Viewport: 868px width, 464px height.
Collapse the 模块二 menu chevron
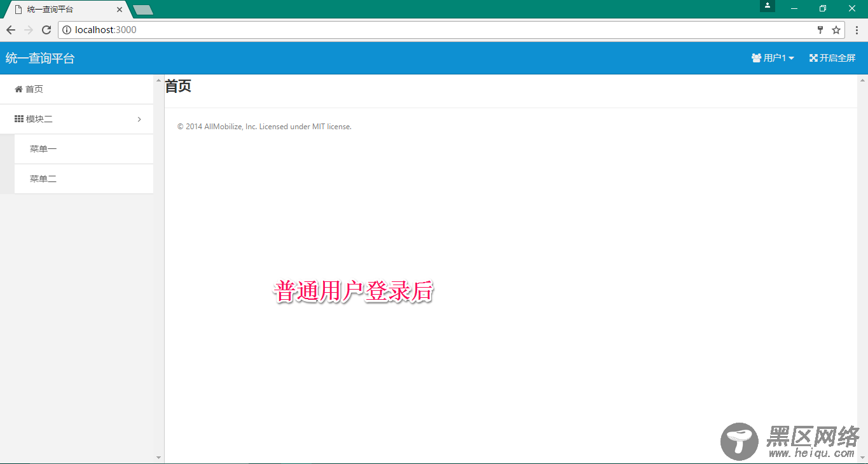click(x=139, y=119)
